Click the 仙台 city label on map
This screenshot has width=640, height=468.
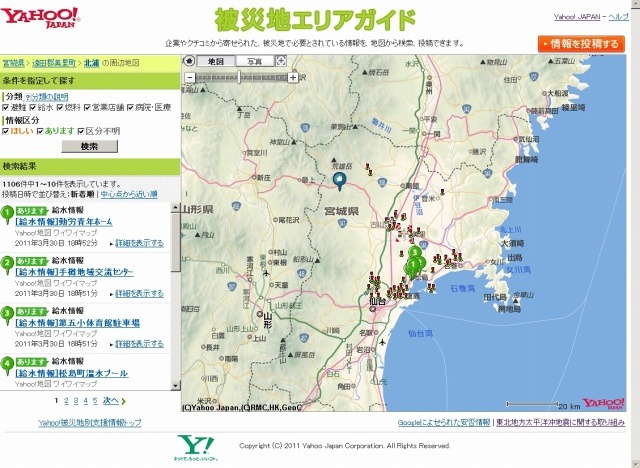(377, 302)
